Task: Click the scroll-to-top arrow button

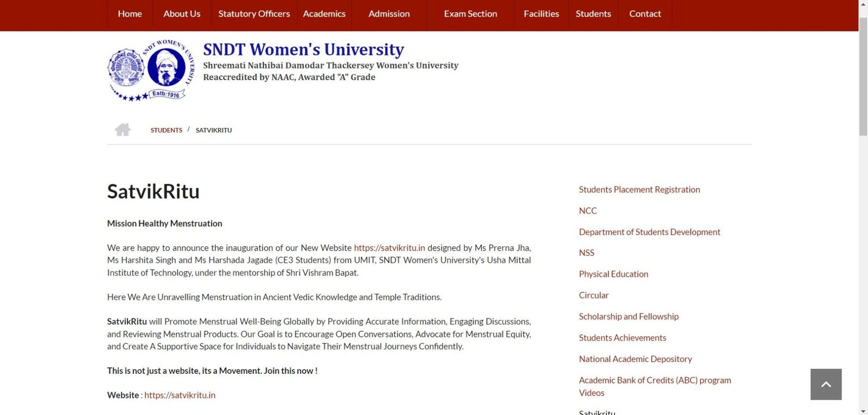Action: [x=826, y=384]
